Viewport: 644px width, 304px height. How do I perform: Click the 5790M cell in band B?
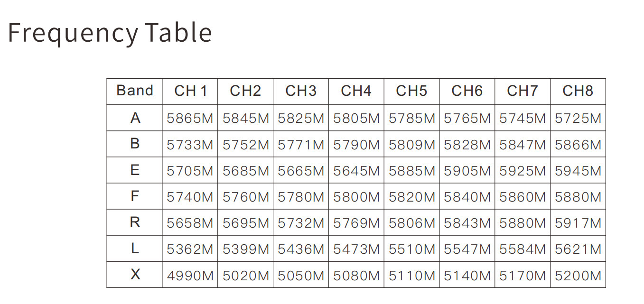[x=356, y=145]
